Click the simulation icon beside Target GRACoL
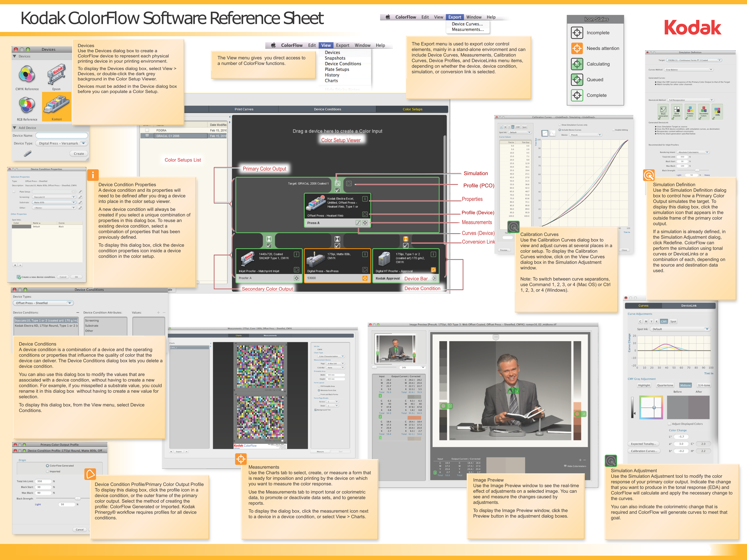Viewport: 747px width, 560px height. coord(337,183)
